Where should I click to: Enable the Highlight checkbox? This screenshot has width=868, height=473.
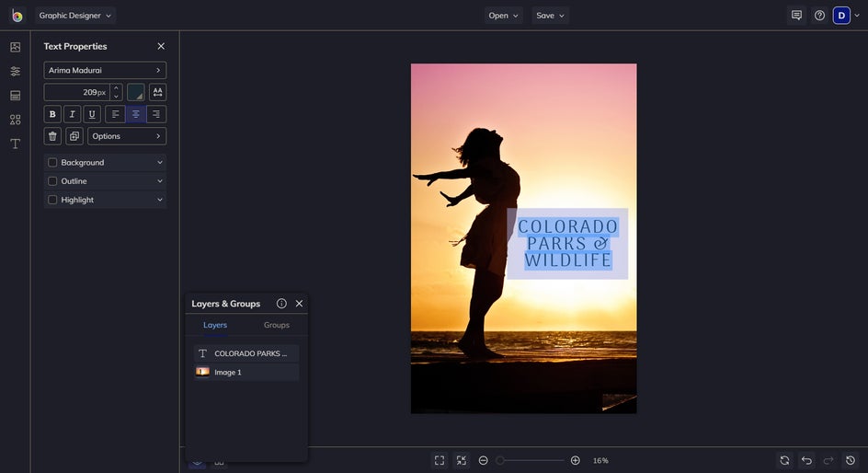click(x=52, y=200)
